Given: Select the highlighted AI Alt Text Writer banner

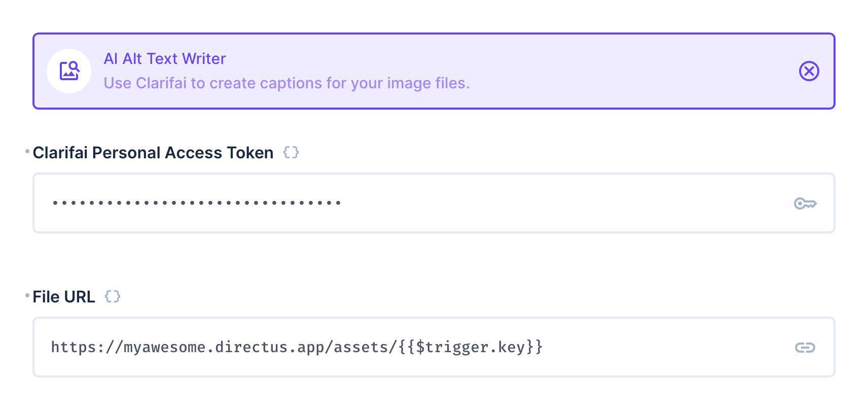Looking at the screenshot, I should pyautogui.click(x=433, y=71).
